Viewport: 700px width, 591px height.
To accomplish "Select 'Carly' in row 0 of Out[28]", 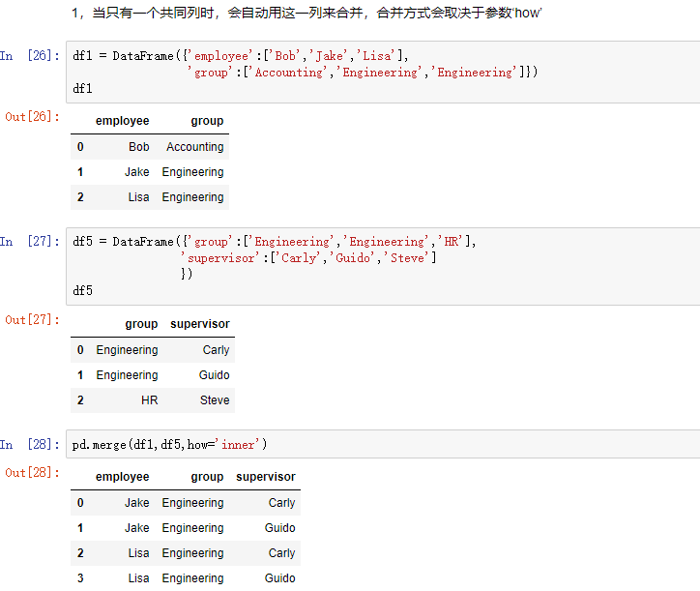I will [x=281, y=503].
